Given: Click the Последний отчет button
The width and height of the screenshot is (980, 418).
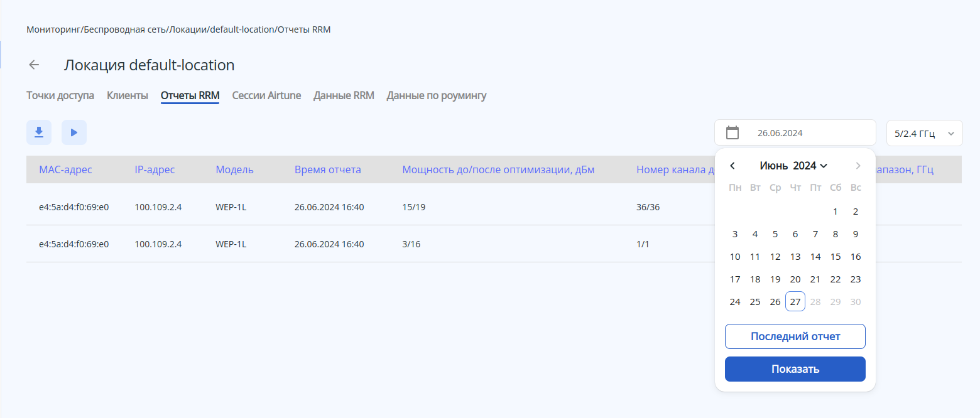Looking at the screenshot, I should tap(795, 336).
